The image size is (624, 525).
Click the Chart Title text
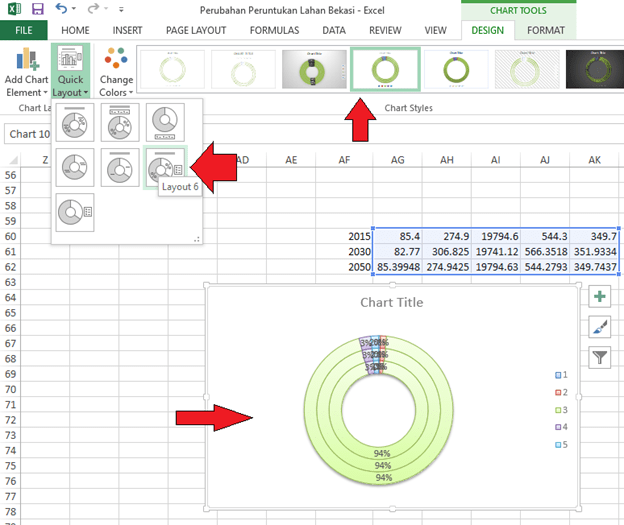coord(391,302)
